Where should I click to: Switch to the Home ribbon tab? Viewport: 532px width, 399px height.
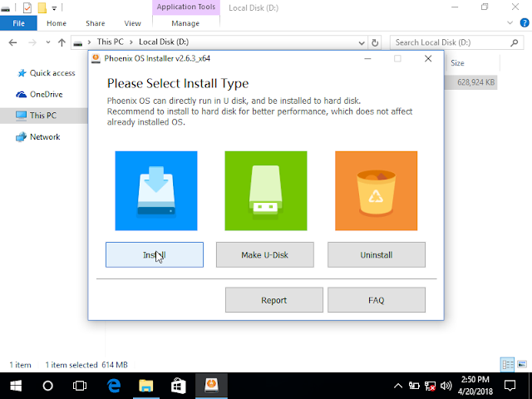coord(57,23)
